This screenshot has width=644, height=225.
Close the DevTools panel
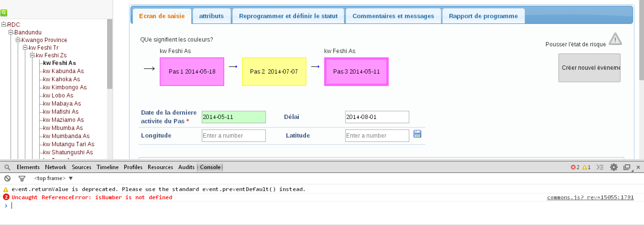coord(638,167)
